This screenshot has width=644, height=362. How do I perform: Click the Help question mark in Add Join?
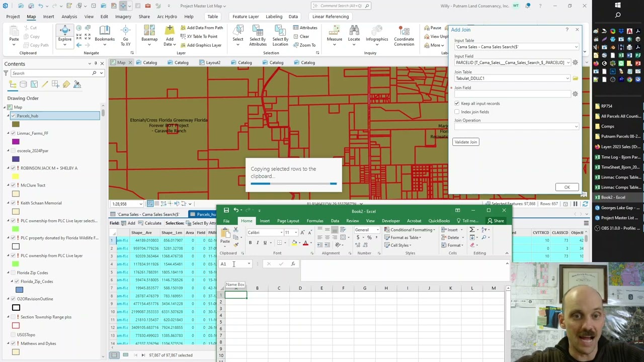567,30
